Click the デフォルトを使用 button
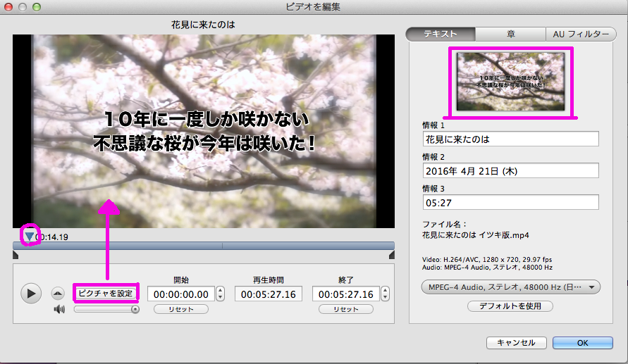Image resolution: width=628 pixels, height=364 pixels. [x=510, y=306]
